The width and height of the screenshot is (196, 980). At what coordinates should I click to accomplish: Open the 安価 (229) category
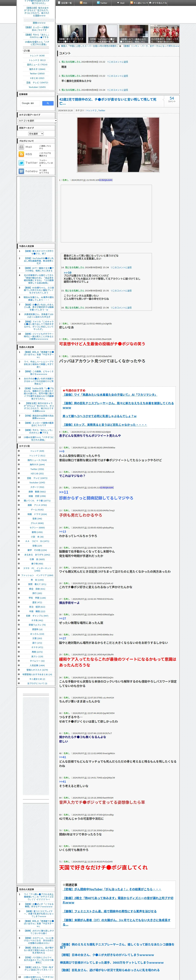37,546
